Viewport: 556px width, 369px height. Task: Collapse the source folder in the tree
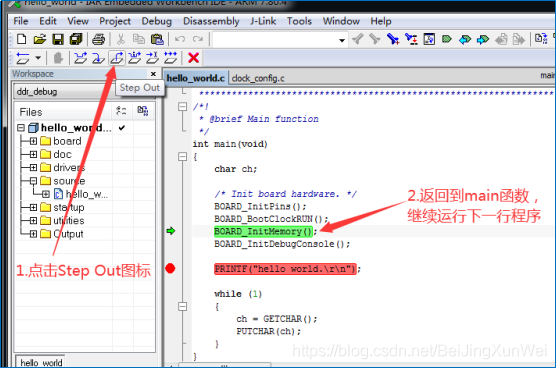[x=33, y=181]
